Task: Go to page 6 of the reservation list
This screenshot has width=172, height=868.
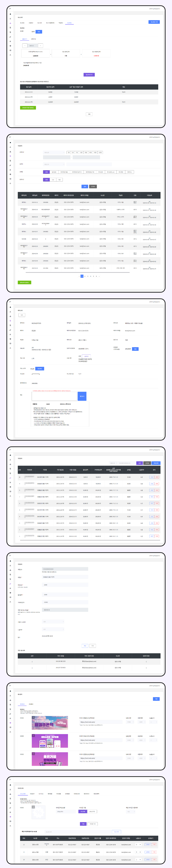Action: [96, 276]
